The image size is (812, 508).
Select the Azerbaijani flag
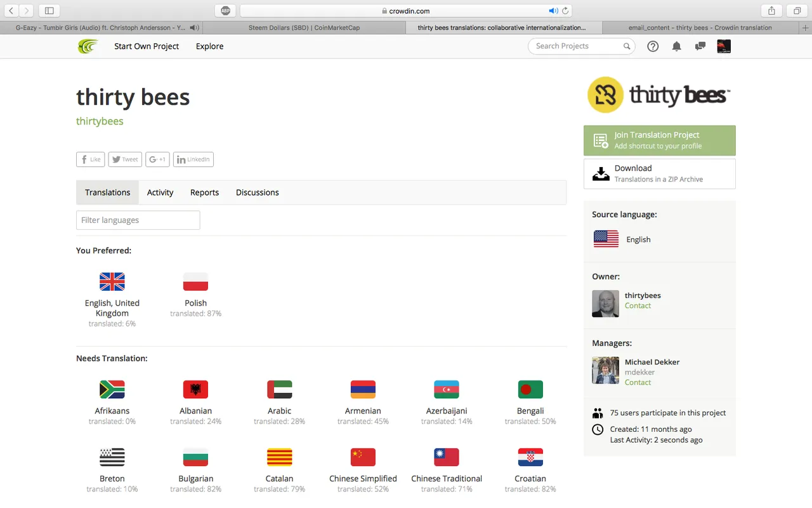(447, 389)
